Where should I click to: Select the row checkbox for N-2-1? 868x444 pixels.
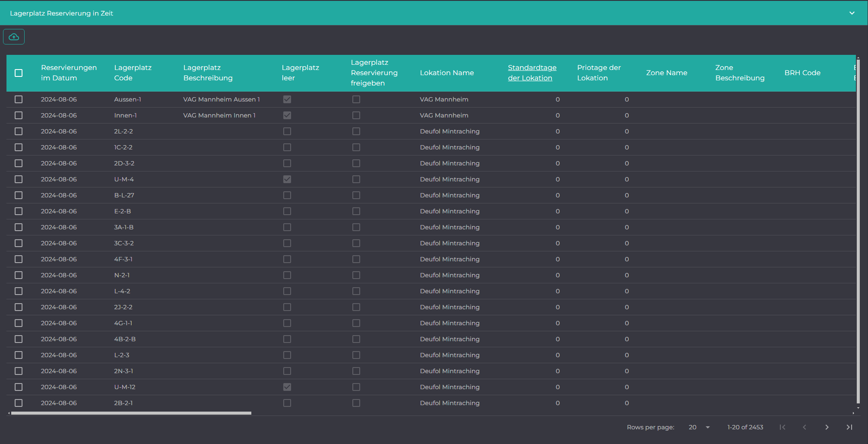pos(19,275)
